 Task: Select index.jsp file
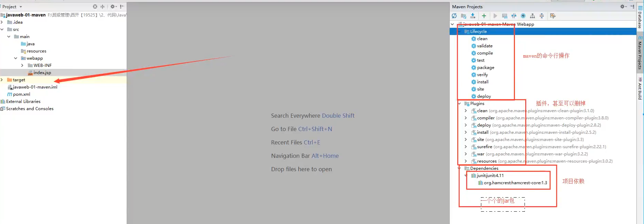pyautogui.click(x=39, y=73)
